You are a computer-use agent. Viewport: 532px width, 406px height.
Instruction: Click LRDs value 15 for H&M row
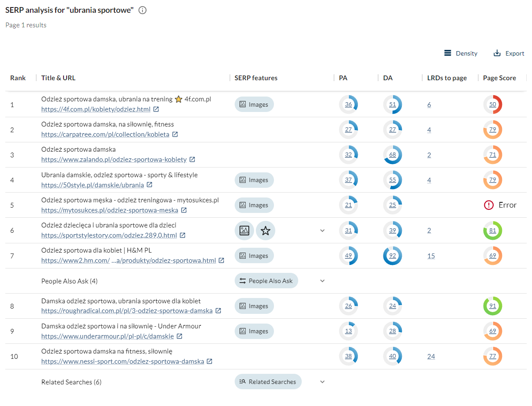tap(431, 256)
